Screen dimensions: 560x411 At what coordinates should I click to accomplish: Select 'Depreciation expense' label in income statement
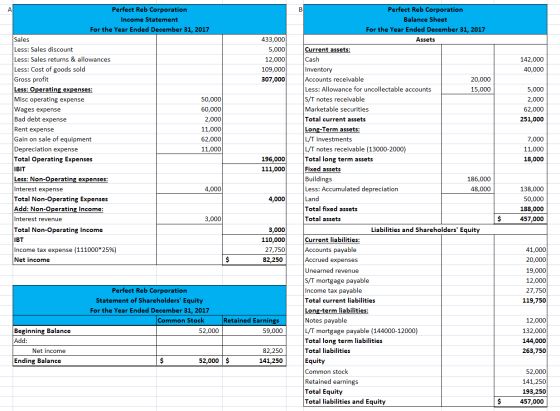point(46,150)
